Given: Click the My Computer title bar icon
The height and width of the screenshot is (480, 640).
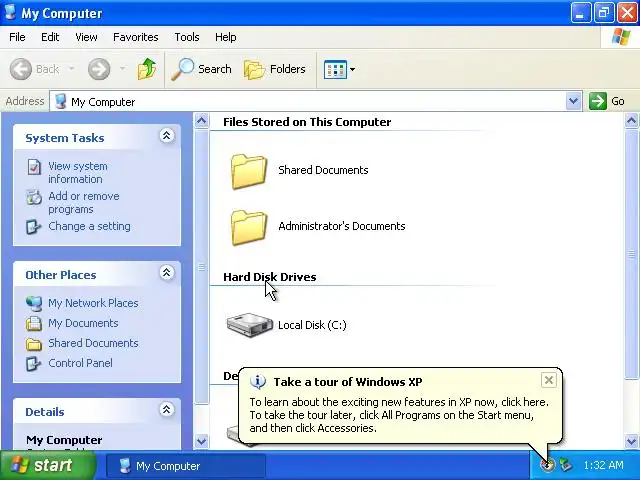Looking at the screenshot, I should pyautogui.click(x=10, y=13).
